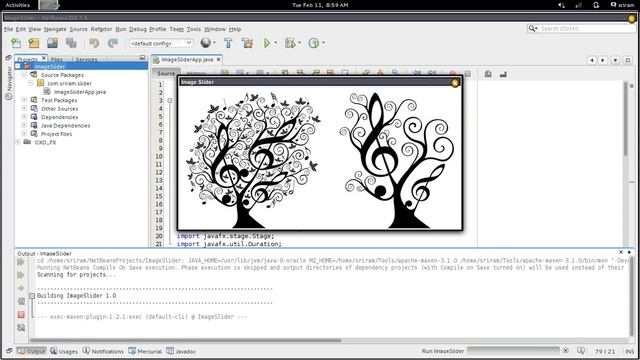The width and height of the screenshot is (640, 360).
Task: Expand the Java Dependencies node
Action: click(x=24, y=125)
